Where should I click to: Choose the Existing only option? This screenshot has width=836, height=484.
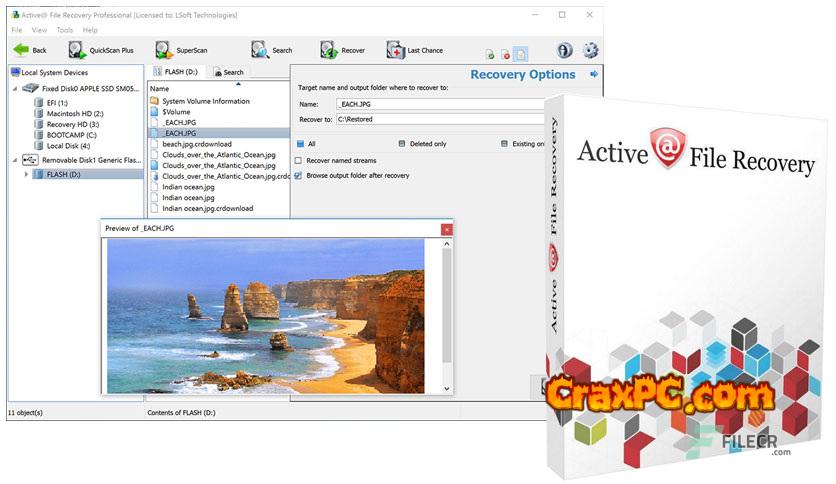point(504,144)
